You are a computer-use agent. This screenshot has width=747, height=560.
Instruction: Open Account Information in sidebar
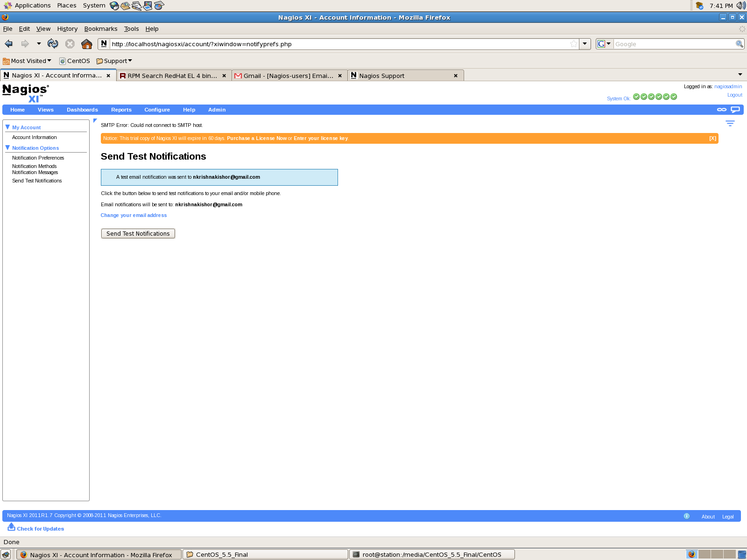click(x=35, y=137)
